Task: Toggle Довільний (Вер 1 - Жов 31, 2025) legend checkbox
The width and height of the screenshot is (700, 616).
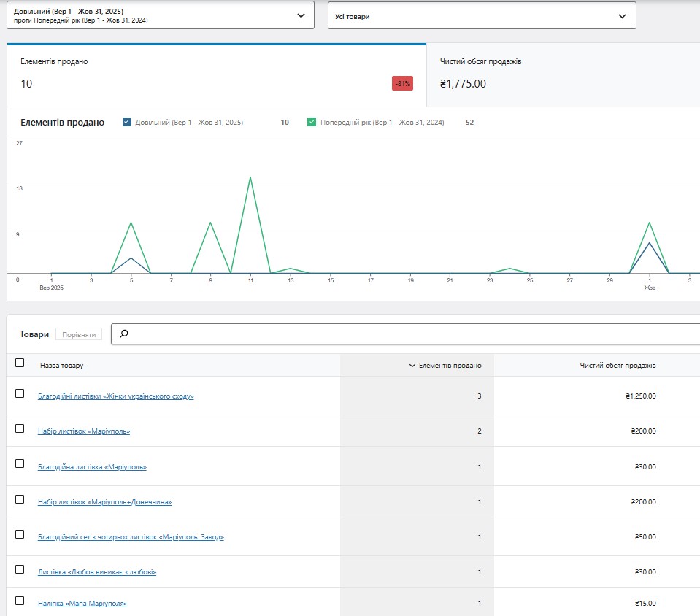Action: coord(127,123)
